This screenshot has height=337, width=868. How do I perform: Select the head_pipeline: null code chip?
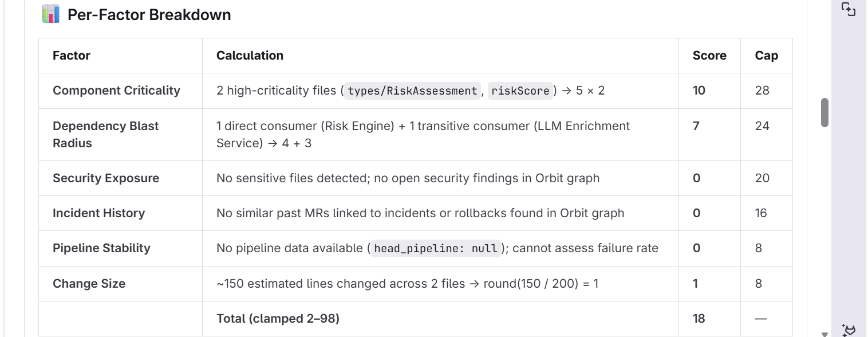pos(436,248)
